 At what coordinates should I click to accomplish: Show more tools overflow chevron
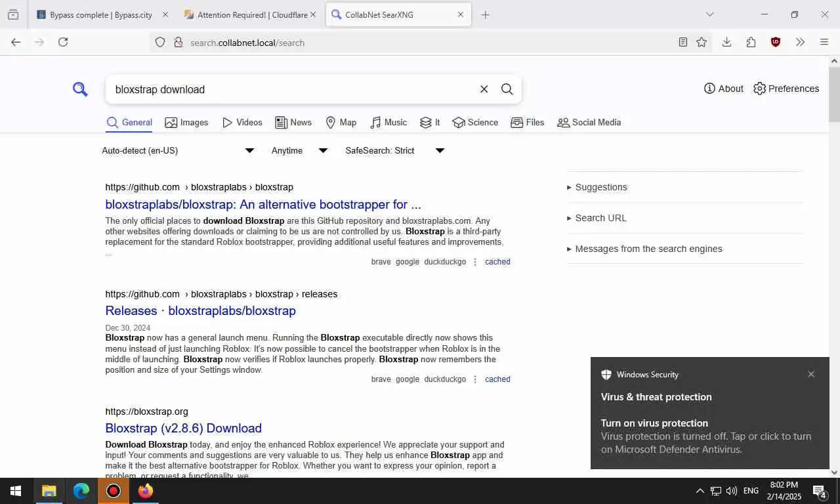800,42
